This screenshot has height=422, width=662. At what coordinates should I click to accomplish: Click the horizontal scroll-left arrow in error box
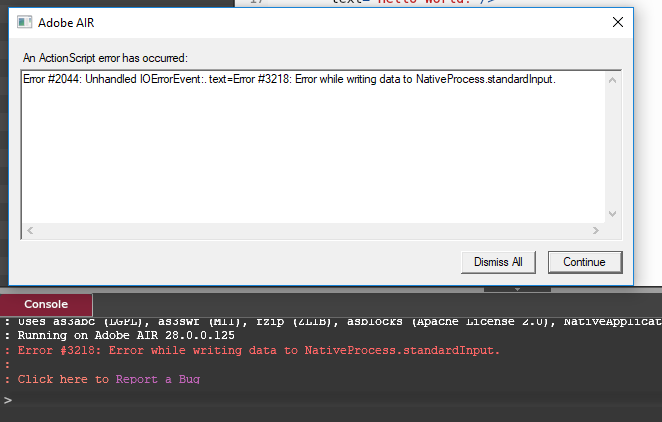30,230
